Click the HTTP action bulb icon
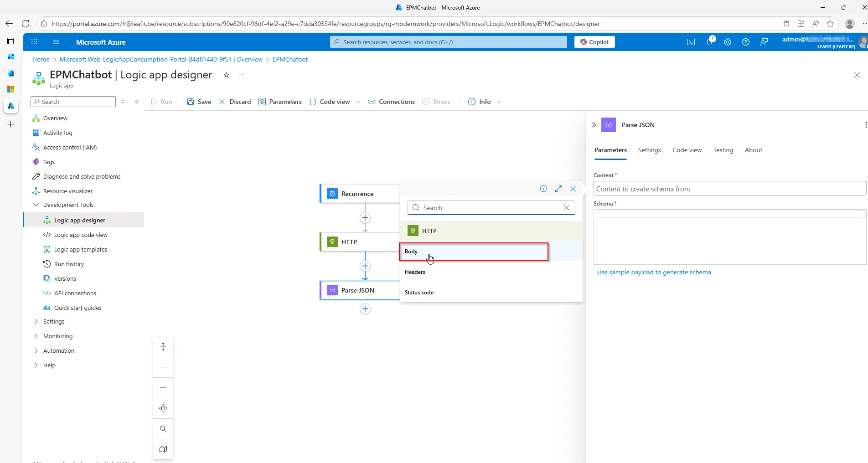 click(332, 242)
